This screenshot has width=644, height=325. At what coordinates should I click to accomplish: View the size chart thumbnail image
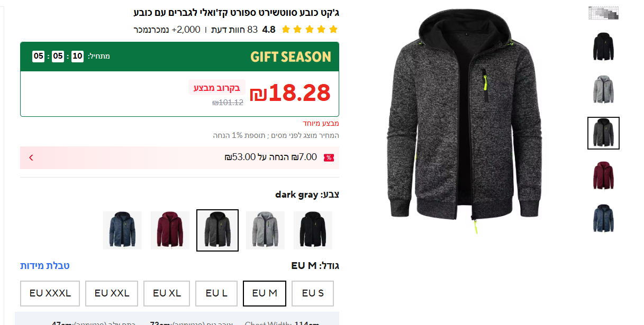pyautogui.click(x=603, y=13)
